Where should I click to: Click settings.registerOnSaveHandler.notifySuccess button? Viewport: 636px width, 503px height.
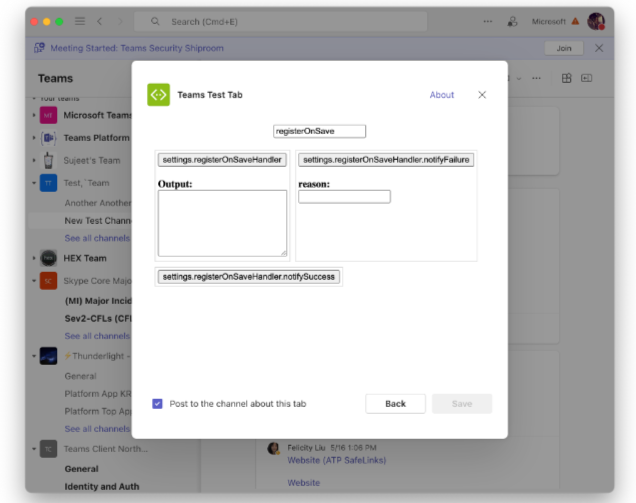click(249, 277)
